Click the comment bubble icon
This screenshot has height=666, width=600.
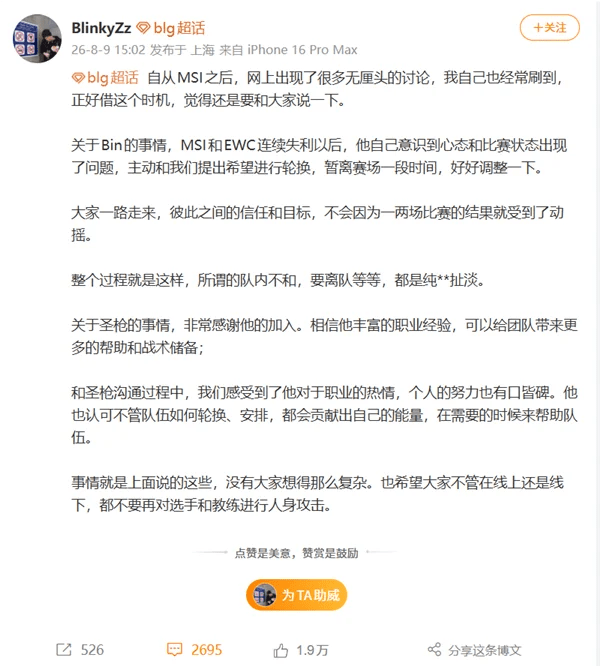pyautogui.click(x=174, y=649)
